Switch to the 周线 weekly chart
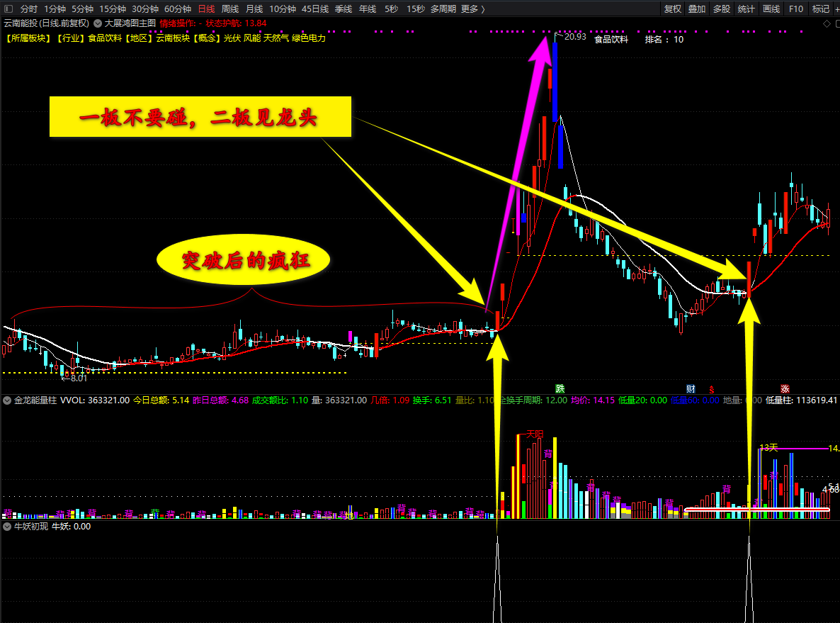 (x=229, y=9)
